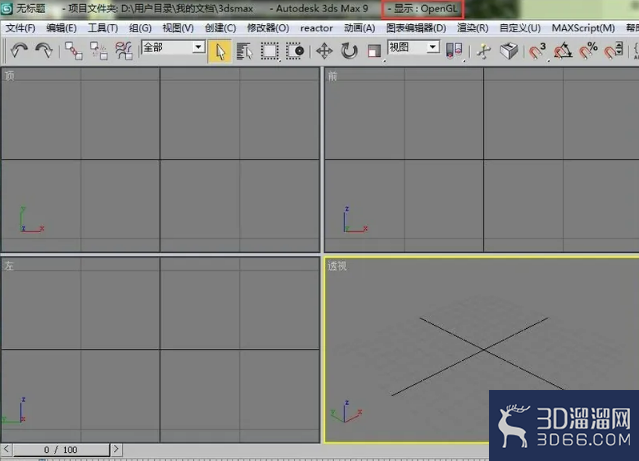Viewport: 639px width, 461px height.
Task: Click time slider previous frame arrow
Action: click(x=7, y=449)
